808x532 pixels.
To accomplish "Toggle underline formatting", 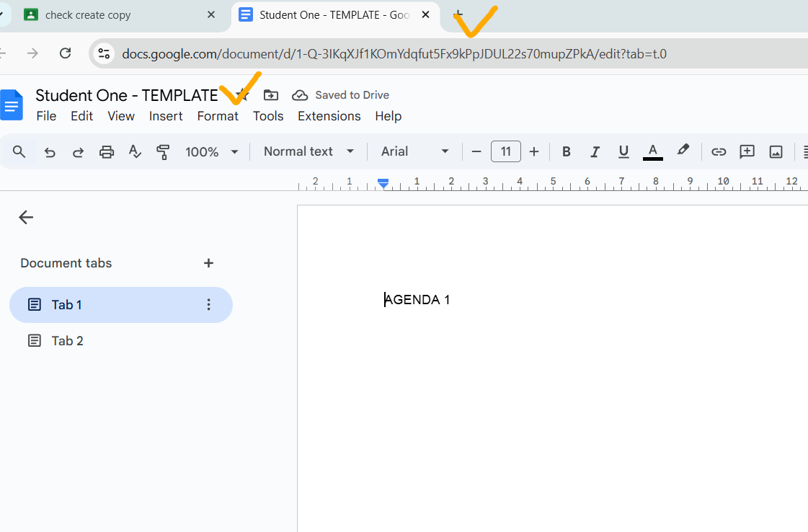I will click(x=623, y=151).
